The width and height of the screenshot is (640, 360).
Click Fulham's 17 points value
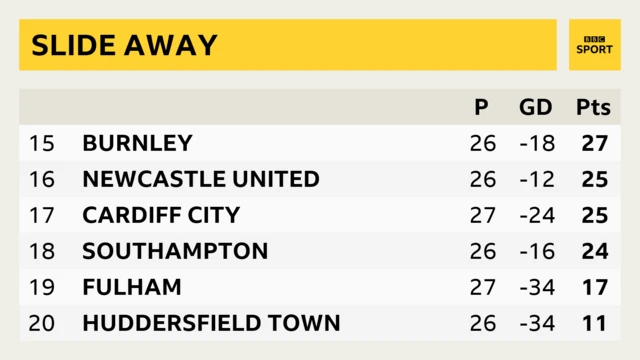pyautogui.click(x=595, y=287)
